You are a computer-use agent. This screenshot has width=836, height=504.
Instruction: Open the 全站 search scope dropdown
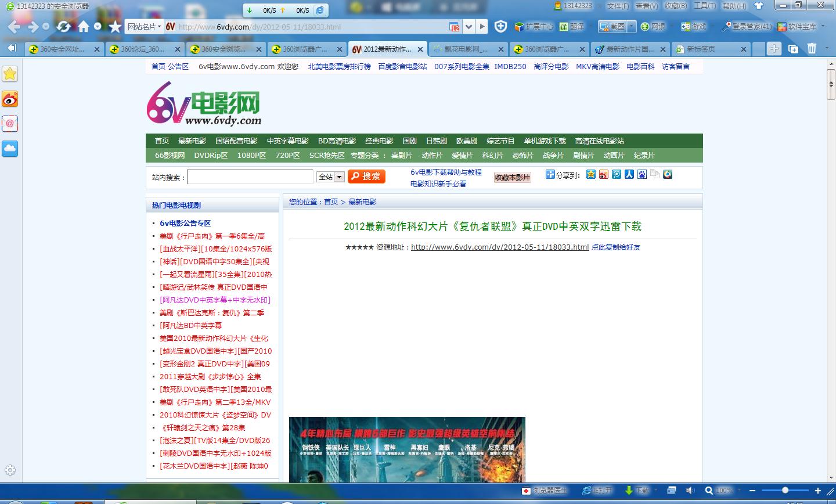coord(331,177)
